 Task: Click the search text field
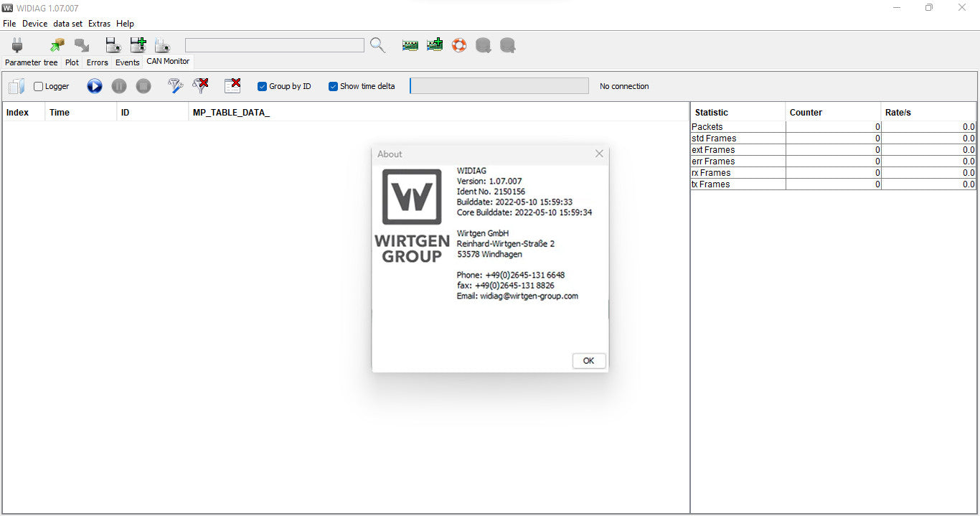tap(274, 44)
